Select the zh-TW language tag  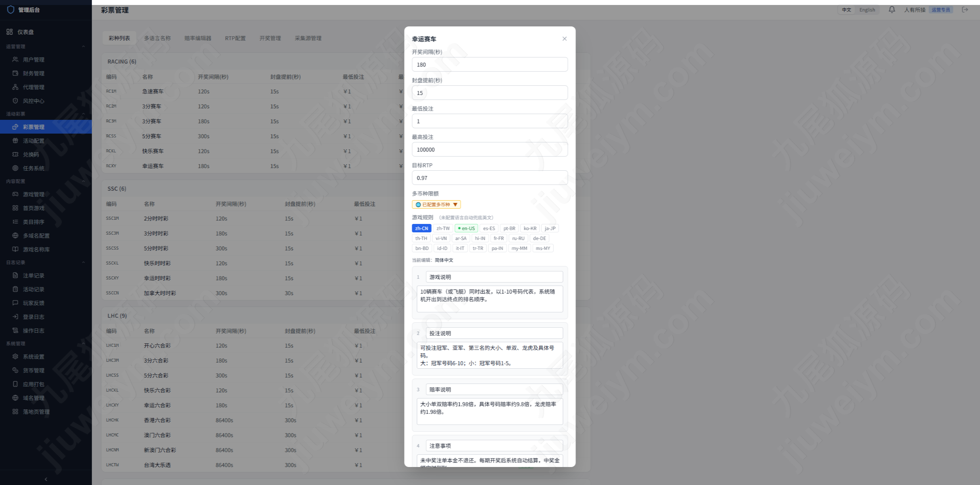tap(443, 229)
